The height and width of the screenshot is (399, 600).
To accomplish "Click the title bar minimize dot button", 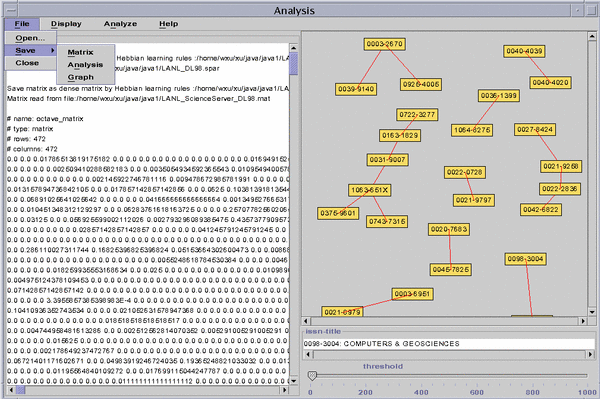I will coord(577,11).
